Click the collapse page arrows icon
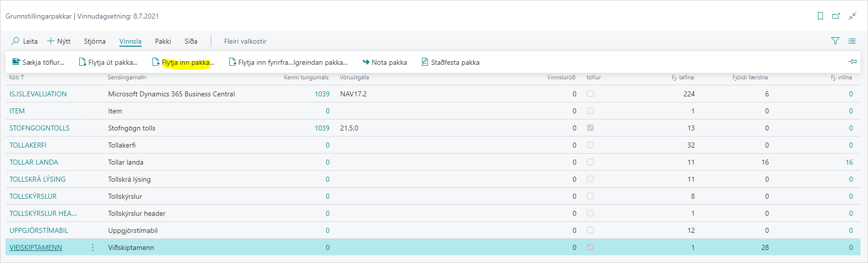The height and width of the screenshot is (263, 868). pyautogui.click(x=852, y=16)
